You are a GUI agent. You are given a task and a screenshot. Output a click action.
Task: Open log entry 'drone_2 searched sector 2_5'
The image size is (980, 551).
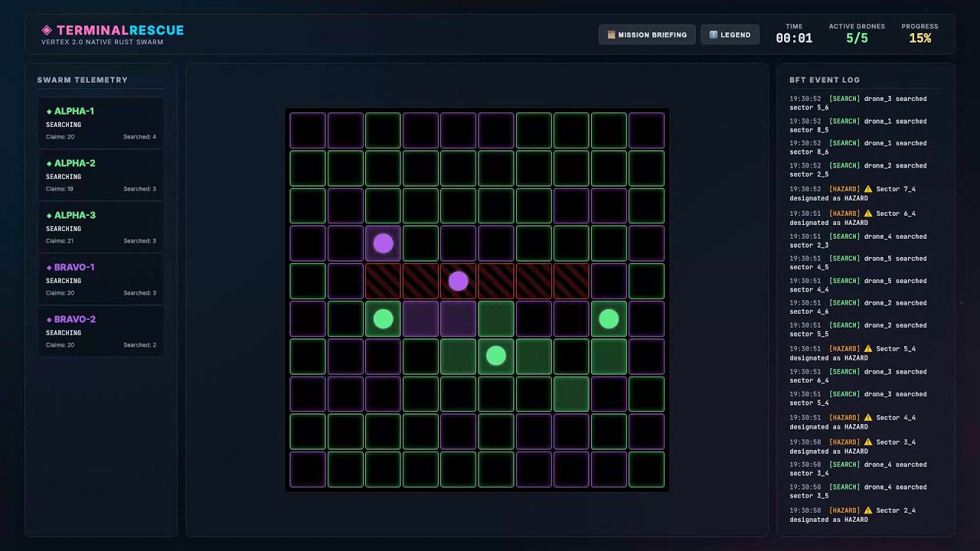(858, 170)
